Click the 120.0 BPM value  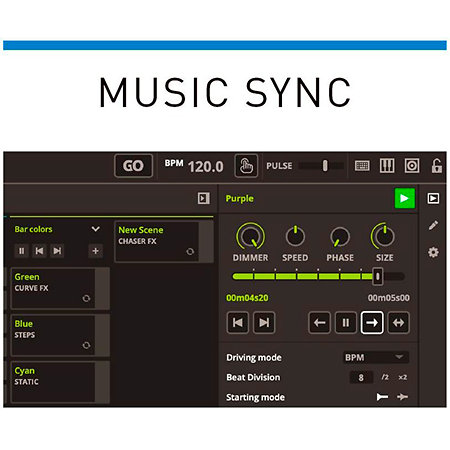pyautogui.click(x=205, y=167)
